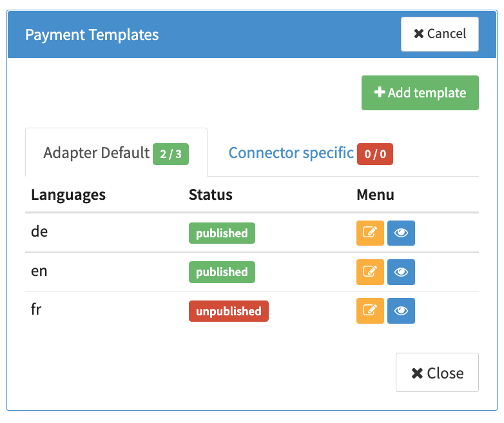
Task: Edit the en language template
Action: [370, 272]
